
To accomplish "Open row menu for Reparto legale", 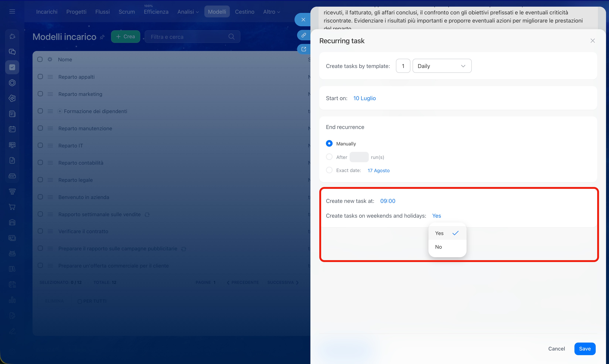I will [x=50, y=180].
